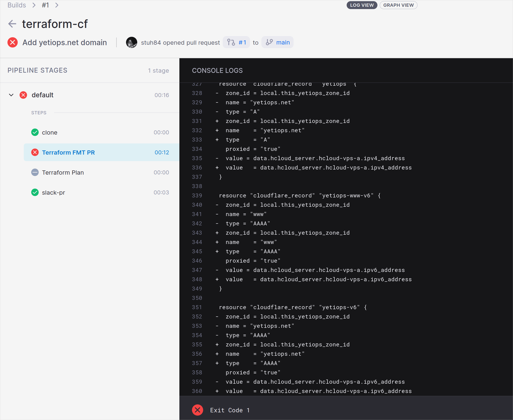The height and width of the screenshot is (420, 513).
Task: Click the Builds breadcrumb to return
Action: pos(17,5)
